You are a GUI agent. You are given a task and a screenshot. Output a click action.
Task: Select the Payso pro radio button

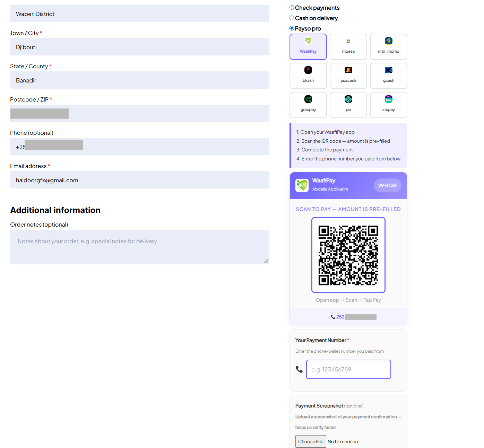[x=292, y=28]
